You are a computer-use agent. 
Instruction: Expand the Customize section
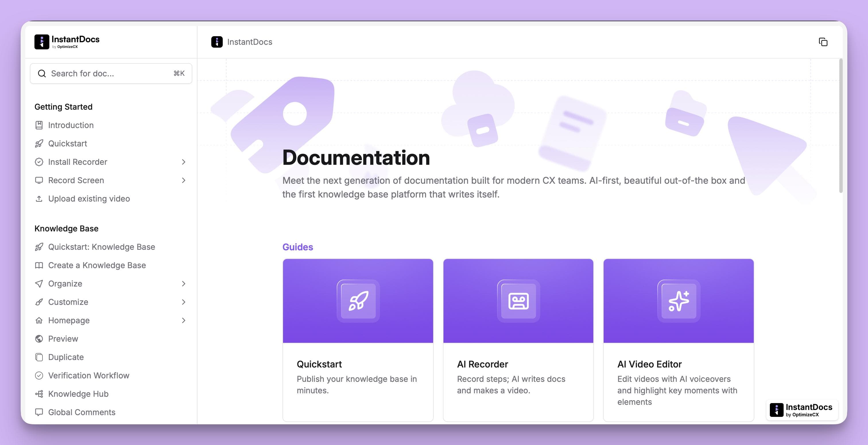pos(184,302)
